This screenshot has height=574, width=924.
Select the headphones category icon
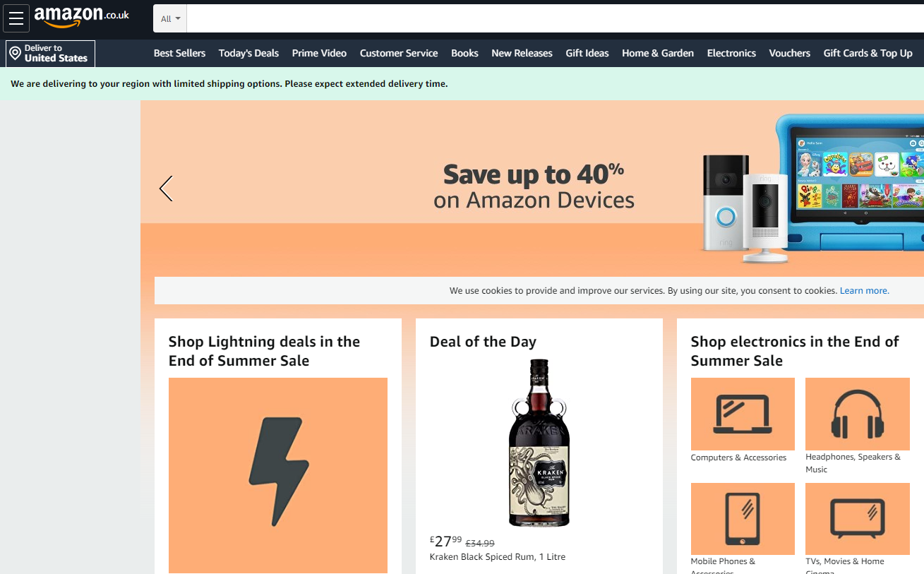point(857,414)
